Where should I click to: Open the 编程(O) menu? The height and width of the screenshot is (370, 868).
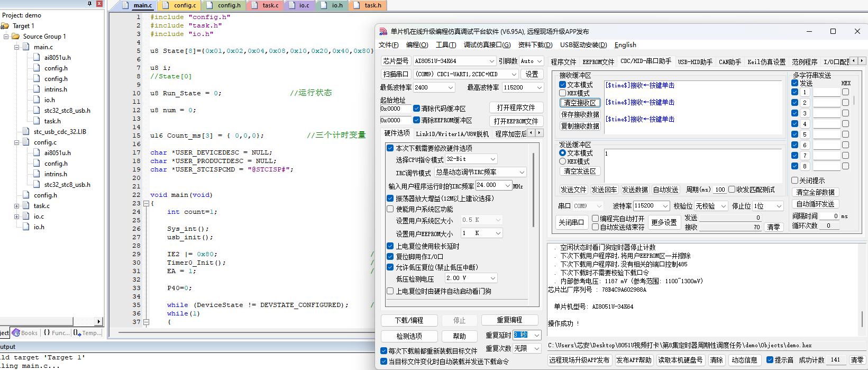point(417,45)
